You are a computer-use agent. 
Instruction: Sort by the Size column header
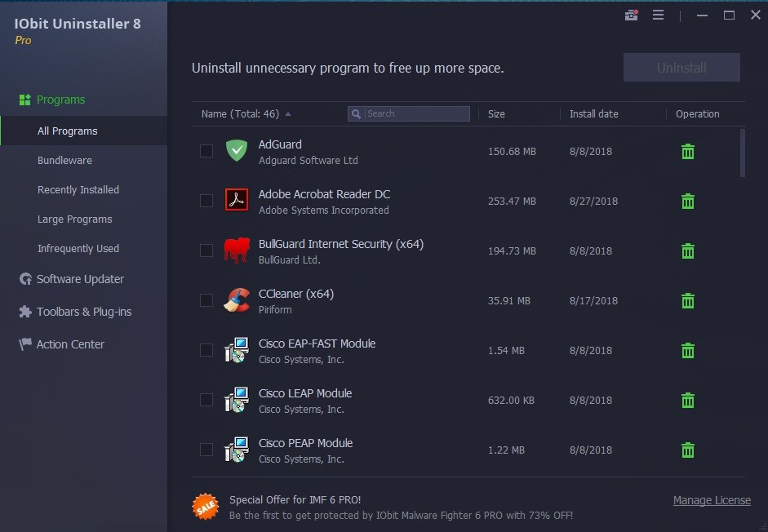496,113
